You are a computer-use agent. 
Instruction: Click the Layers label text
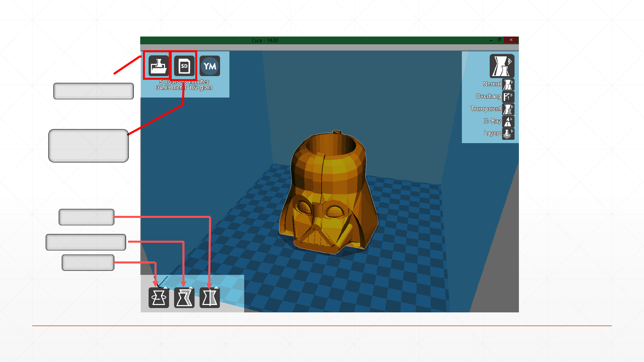[x=492, y=133]
